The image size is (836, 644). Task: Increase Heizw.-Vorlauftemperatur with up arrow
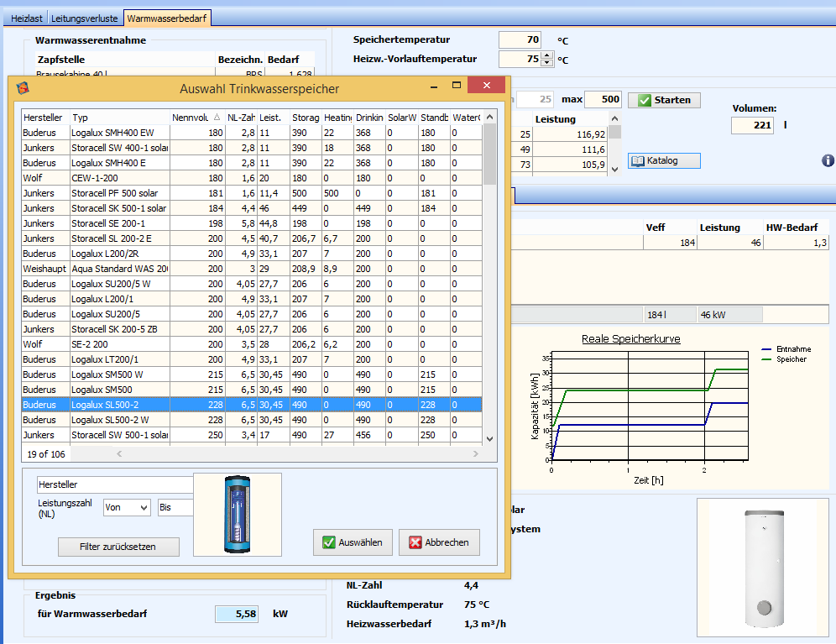pos(547,55)
